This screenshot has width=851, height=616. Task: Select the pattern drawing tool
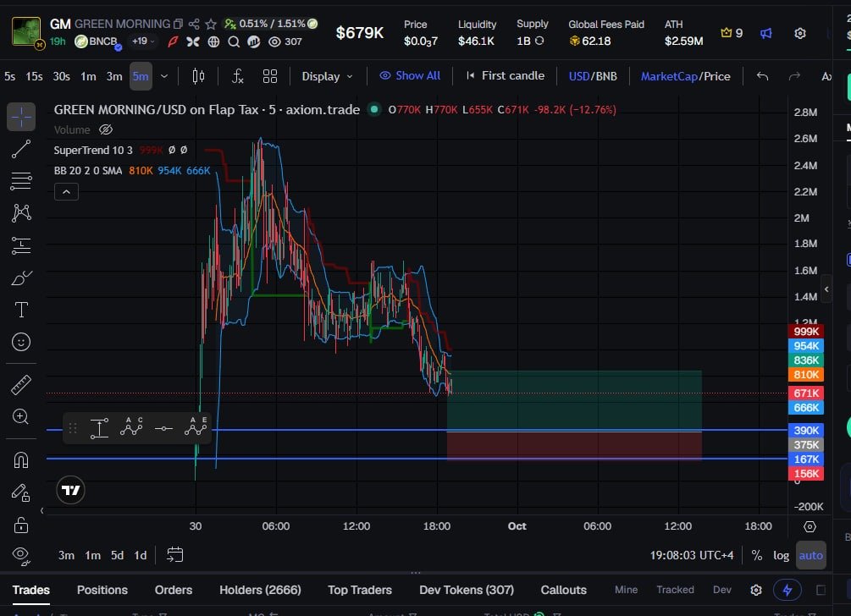(x=21, y=212)
